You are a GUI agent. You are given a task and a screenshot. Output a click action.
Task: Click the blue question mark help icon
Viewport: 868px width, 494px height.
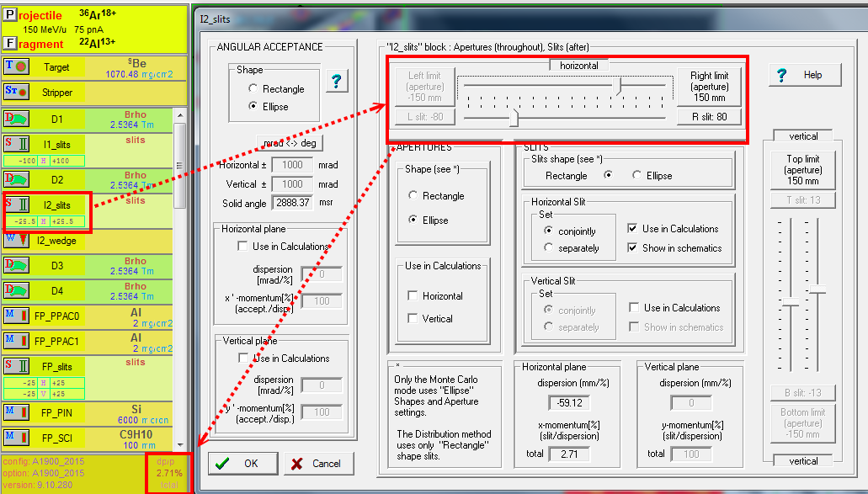pyautogui.click(x=336, y=82)
